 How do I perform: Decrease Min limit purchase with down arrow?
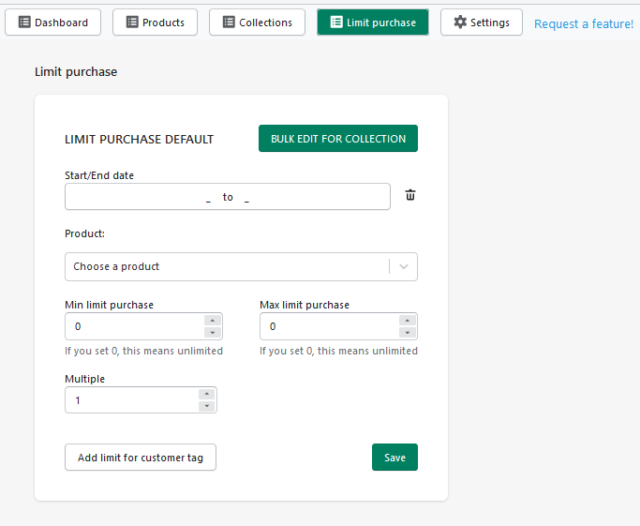212,333
